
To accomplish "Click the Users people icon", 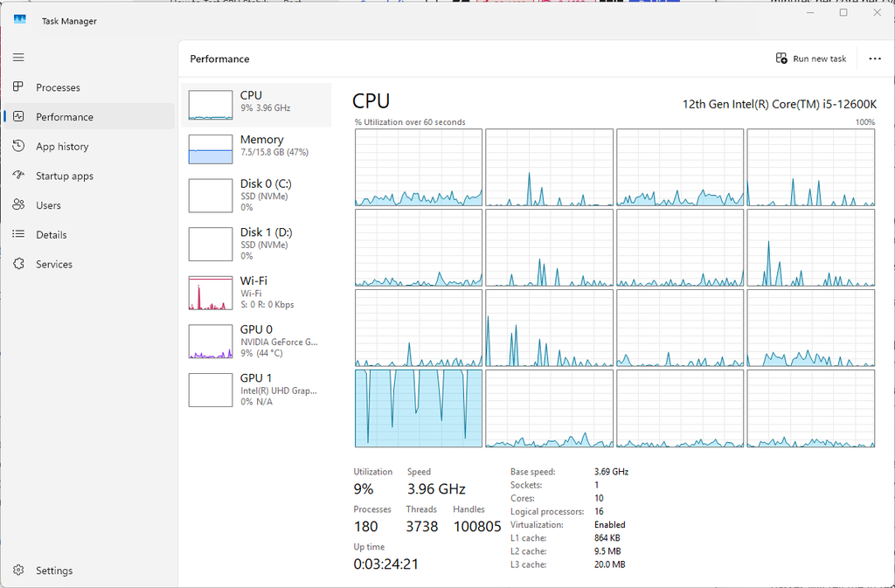I will [x=18, y=204].
